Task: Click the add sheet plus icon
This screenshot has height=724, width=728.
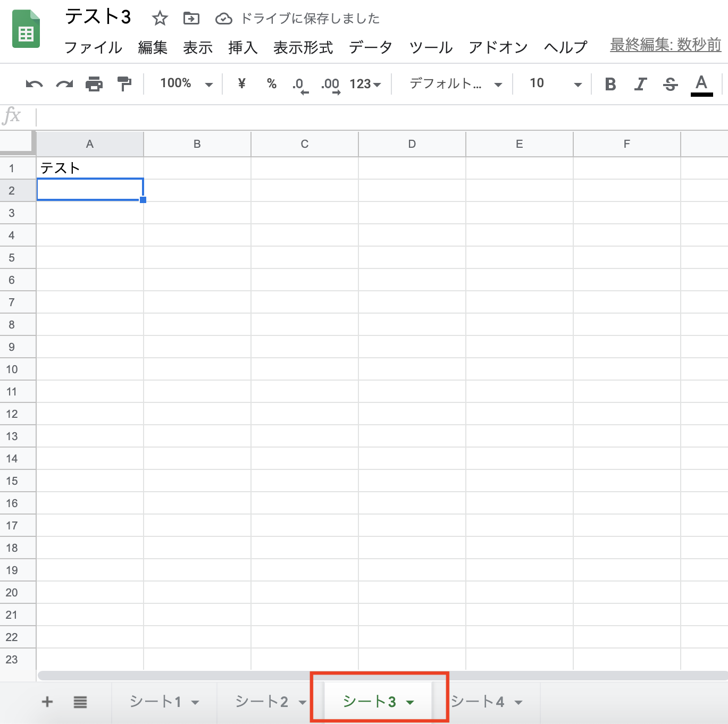Action: click(x=47, y=702)
